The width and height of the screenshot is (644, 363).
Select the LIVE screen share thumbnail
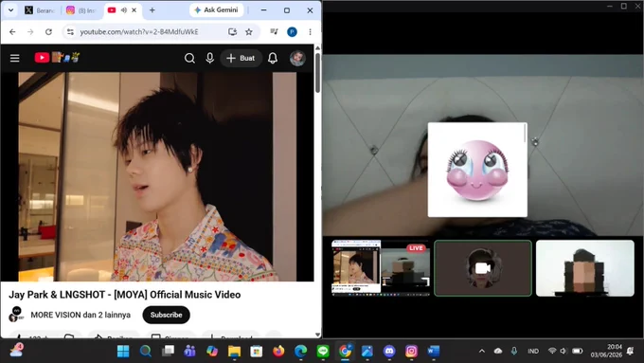381,268
